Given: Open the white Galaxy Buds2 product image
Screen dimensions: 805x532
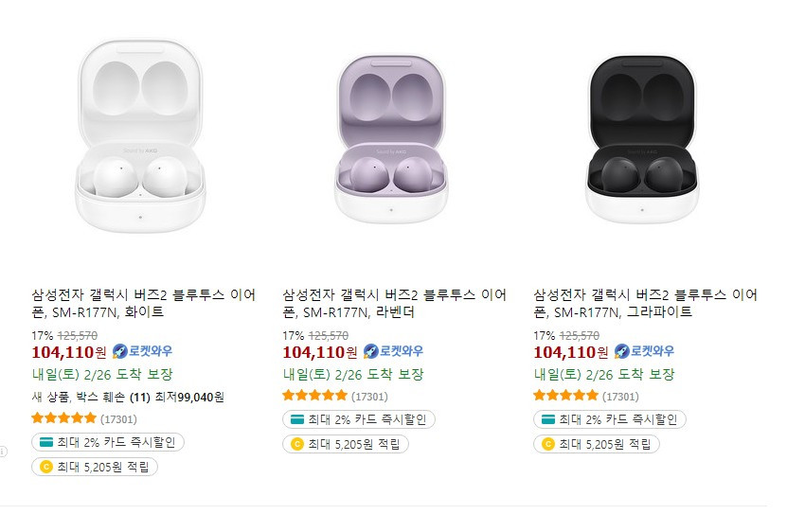Looking at the screenshot, I should 140,136.
